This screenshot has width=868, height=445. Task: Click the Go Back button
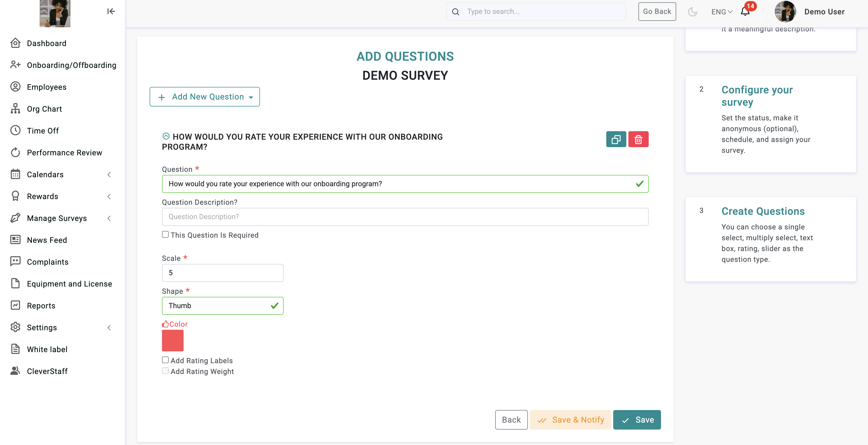[x=657, y=12]
